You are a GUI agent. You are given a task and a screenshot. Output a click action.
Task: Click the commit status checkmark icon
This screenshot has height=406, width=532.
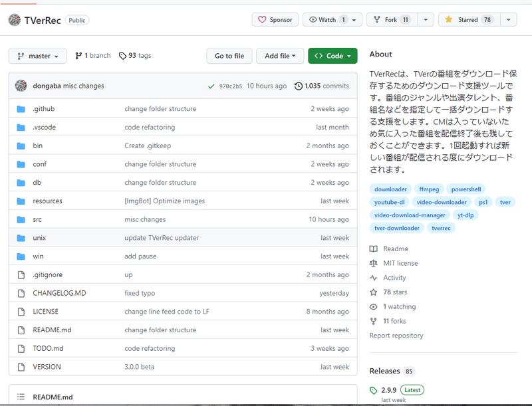pos(211,86)
